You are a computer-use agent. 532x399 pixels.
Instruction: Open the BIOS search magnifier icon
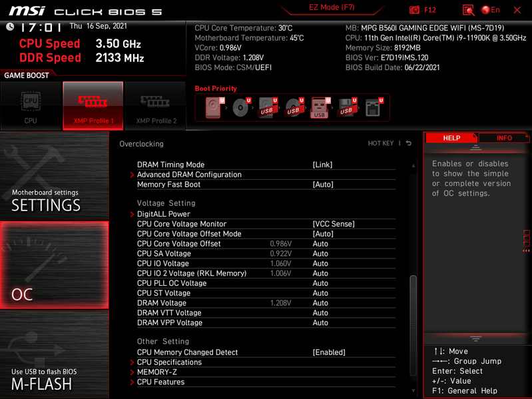[x=469, y=10]
